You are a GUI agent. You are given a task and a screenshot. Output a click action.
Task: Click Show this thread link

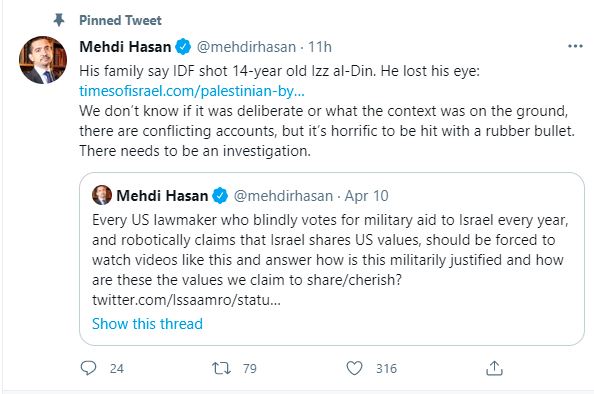pyautogui.click(x=147, y=324)
